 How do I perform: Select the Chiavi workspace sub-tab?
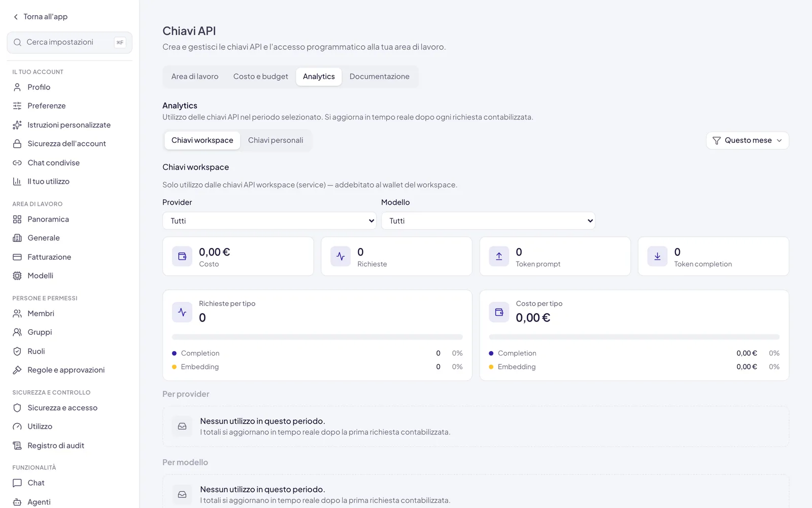202,140
